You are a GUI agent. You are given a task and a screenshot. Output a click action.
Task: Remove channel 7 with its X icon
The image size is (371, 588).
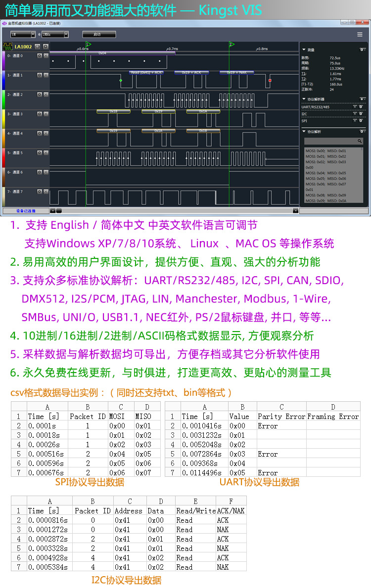(x=46, y=191)
